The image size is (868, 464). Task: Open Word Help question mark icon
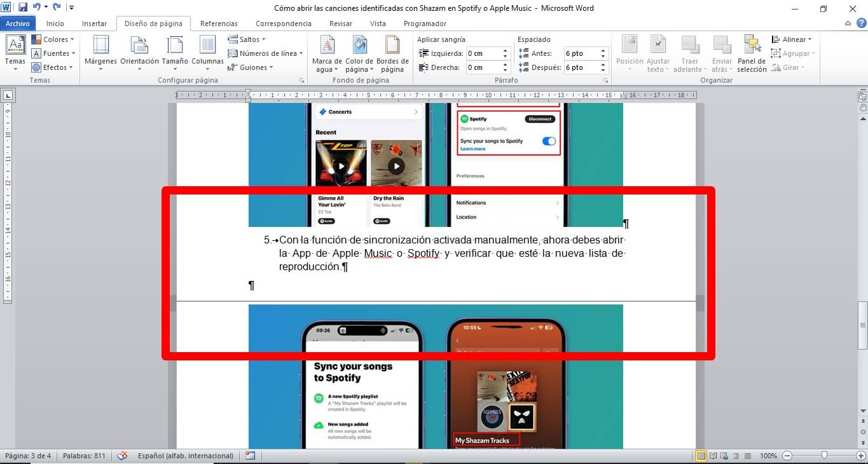pos(860,24)
